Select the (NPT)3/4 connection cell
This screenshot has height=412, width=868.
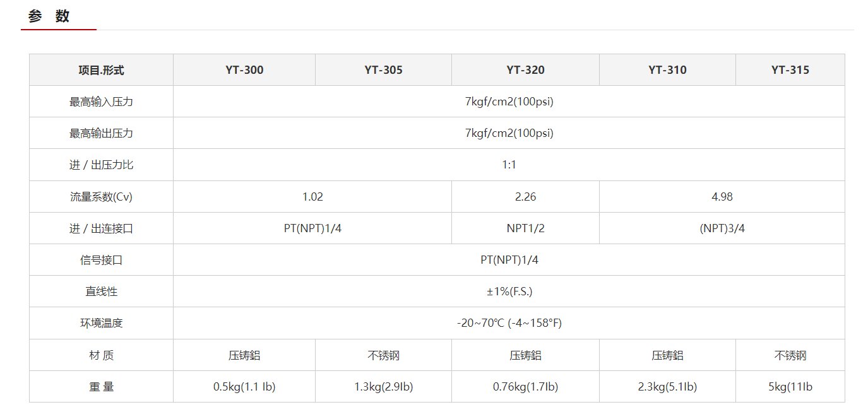coord(722,228)
